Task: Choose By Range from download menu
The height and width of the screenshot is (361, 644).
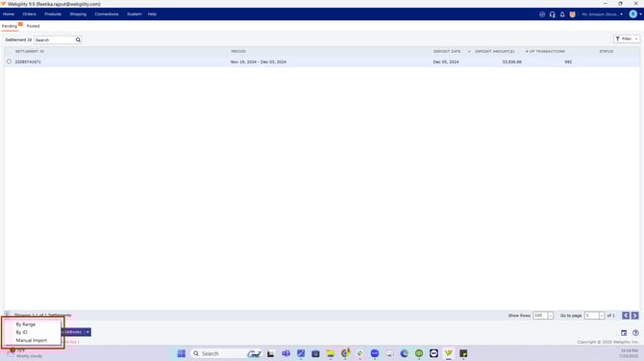Action: coord(25,325)
